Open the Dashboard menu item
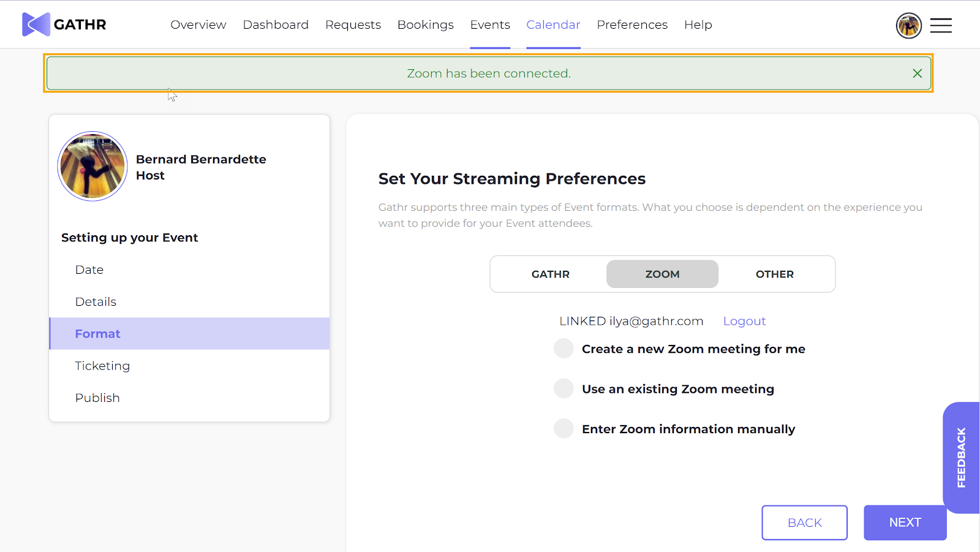 pyautogui.click(x=276, y=25)
